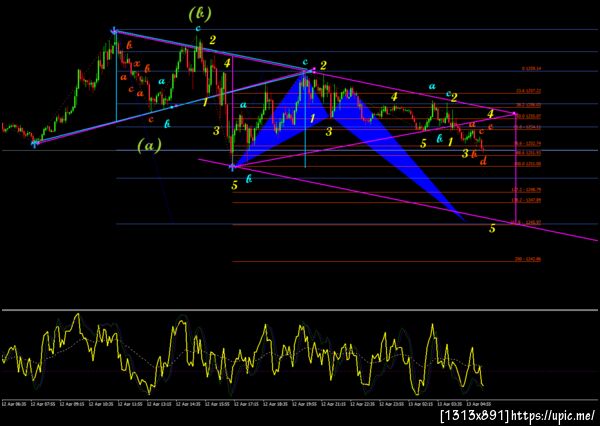Click the 12 Apr 23:55 time label
Image resolution: width=600 pixels, height=426 pixels.
point(391,404)
